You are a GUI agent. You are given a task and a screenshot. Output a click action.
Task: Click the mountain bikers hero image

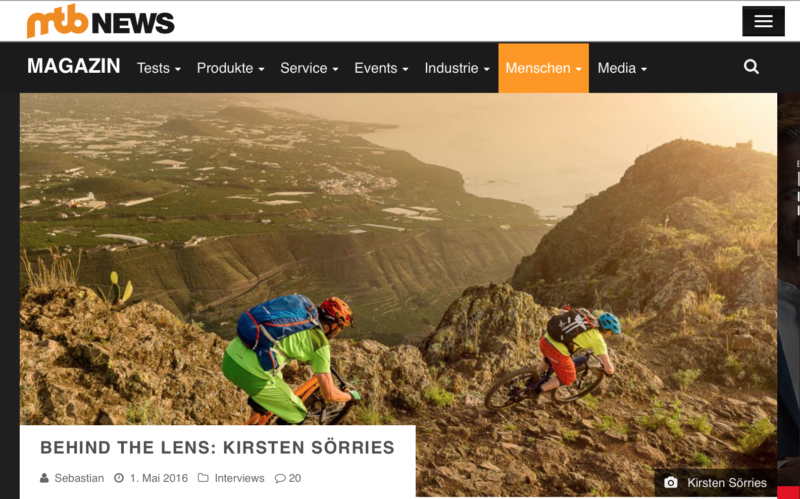(398, 255)
